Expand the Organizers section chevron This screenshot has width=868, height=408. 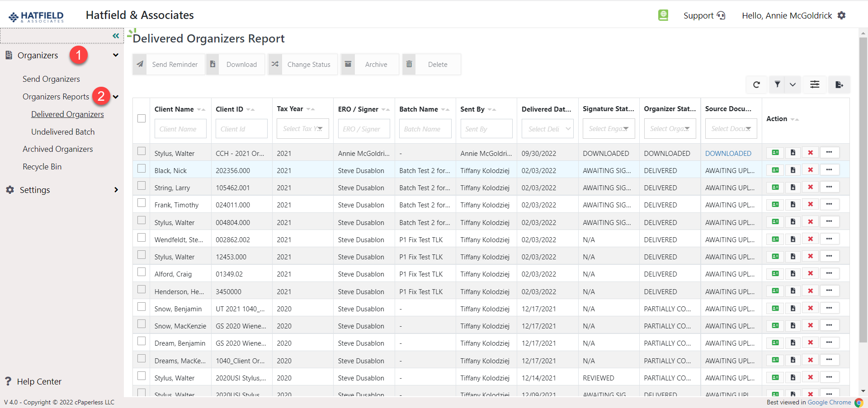pyautogui.click(x=116, y=55)
